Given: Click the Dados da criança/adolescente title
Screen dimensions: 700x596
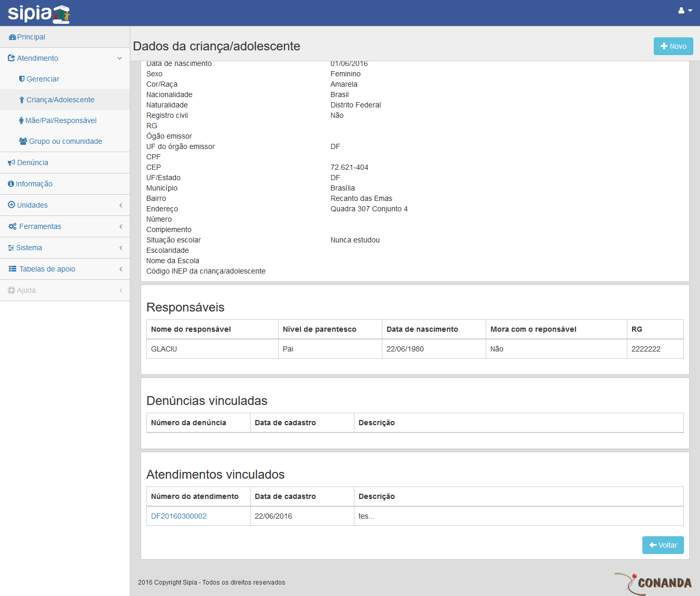Looking at the screenshot, I should [216, 46].
